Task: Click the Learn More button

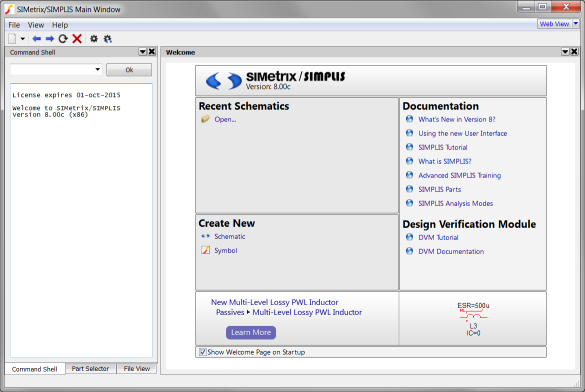Action: pos(251,332)
